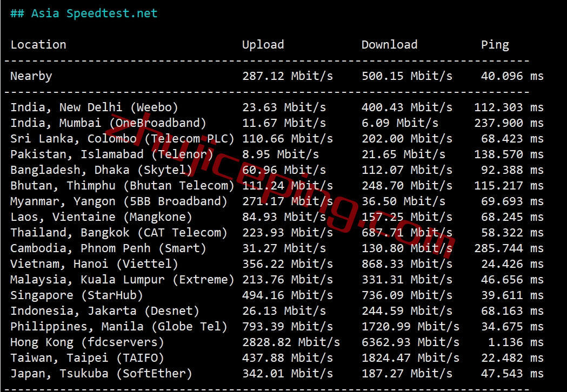Screen dimensions: 567x392
Task: Click Bhutan, Thimphu (Bhutan Telecom) row
Action: 277,185
